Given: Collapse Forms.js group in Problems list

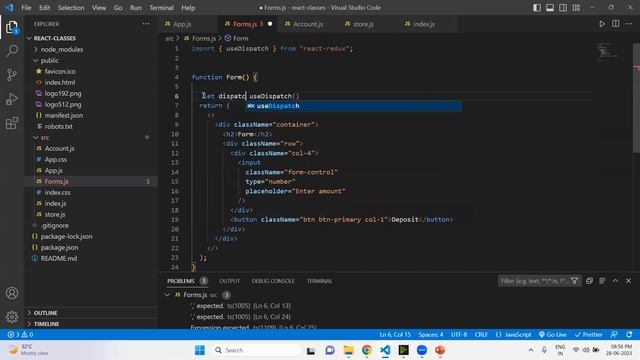Looking at the screenshot, I should click(x=167, y=294).
